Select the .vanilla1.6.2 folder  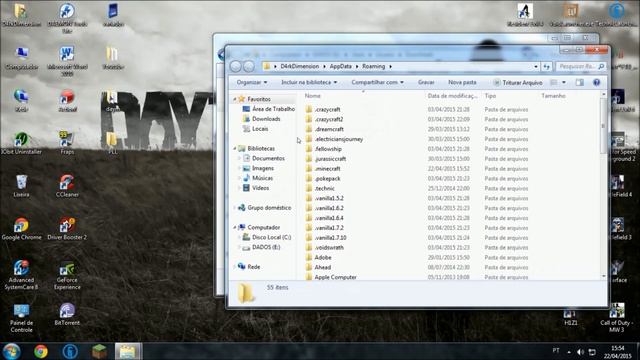329,208
